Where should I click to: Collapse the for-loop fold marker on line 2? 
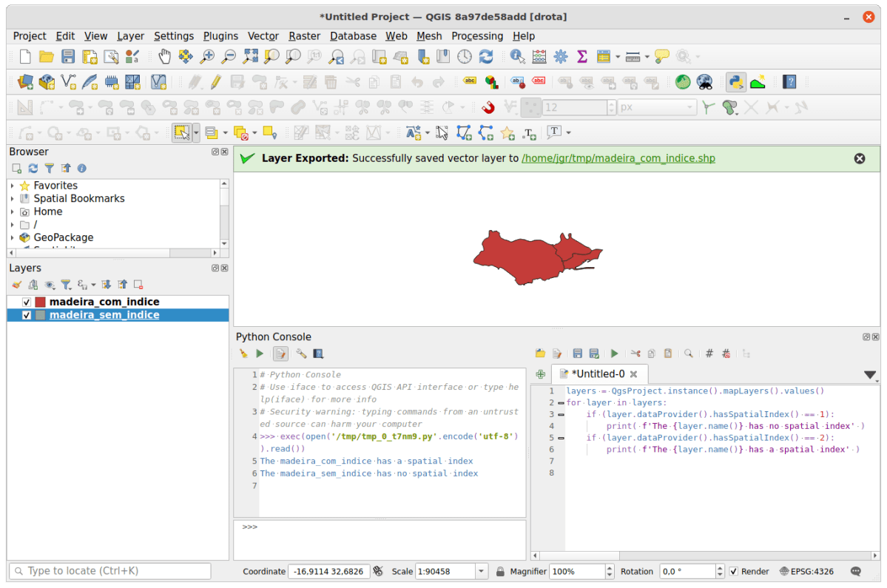[561, 403]
